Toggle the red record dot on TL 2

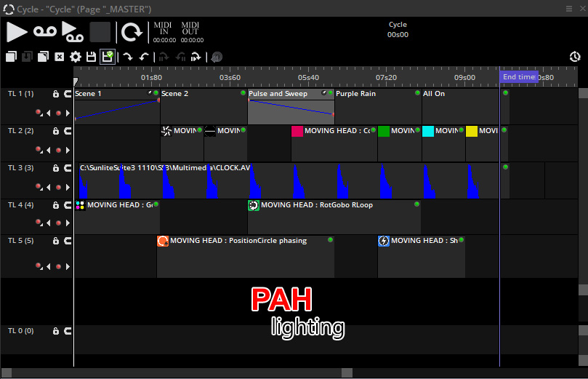58,150
